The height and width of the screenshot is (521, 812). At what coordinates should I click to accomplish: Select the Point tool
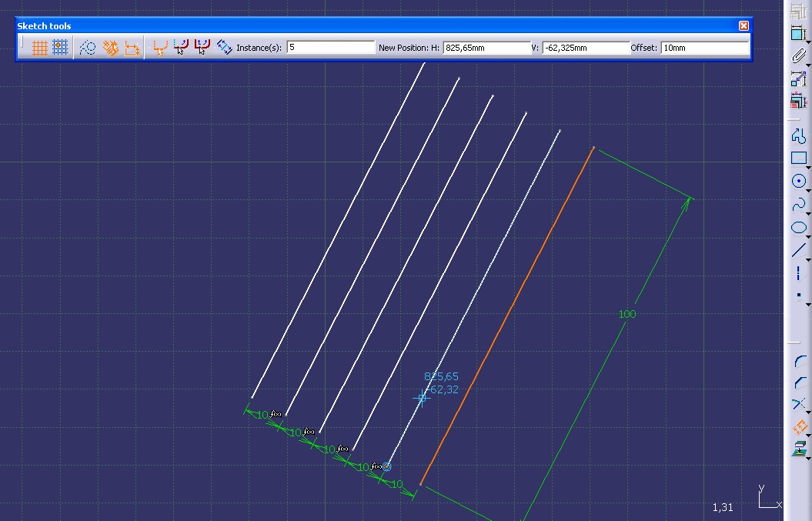799,296
